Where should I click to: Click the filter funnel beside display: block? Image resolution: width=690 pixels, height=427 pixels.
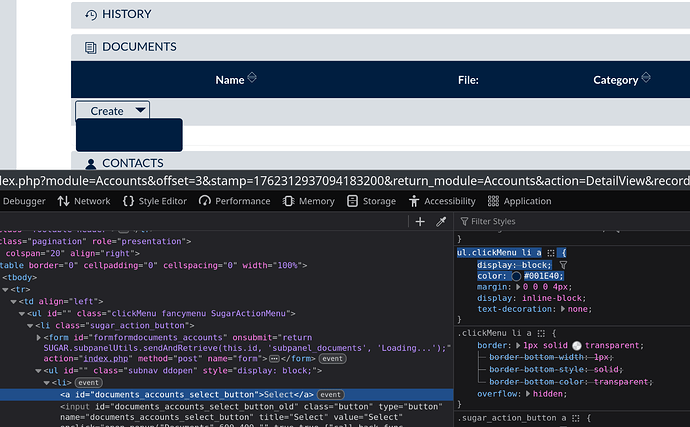562,265
